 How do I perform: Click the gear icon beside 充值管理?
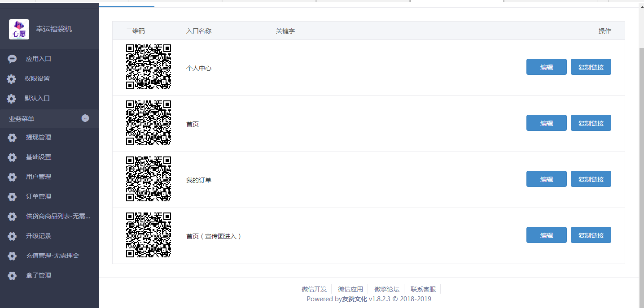pyautogui.click(x=12, y=256)
